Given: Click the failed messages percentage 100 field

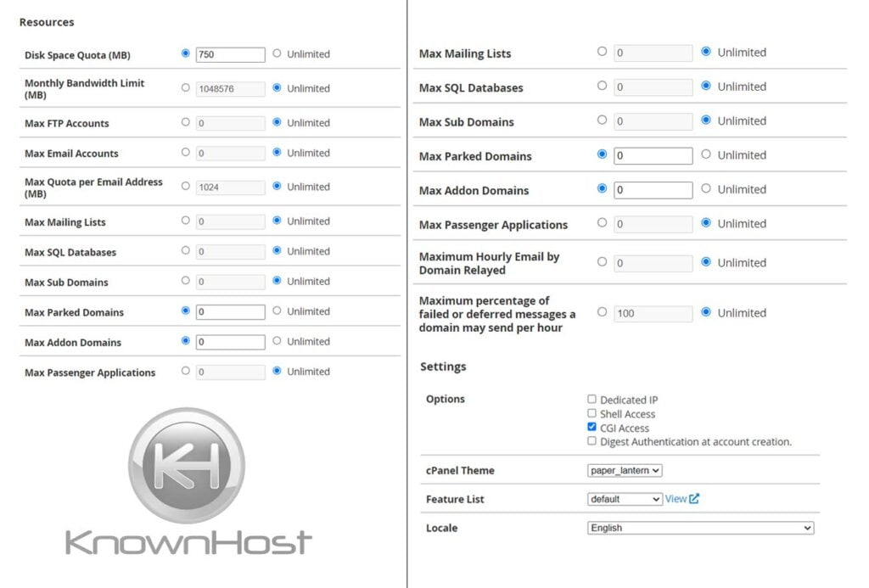Looking at the screenshot, I should tap(653, 313).
